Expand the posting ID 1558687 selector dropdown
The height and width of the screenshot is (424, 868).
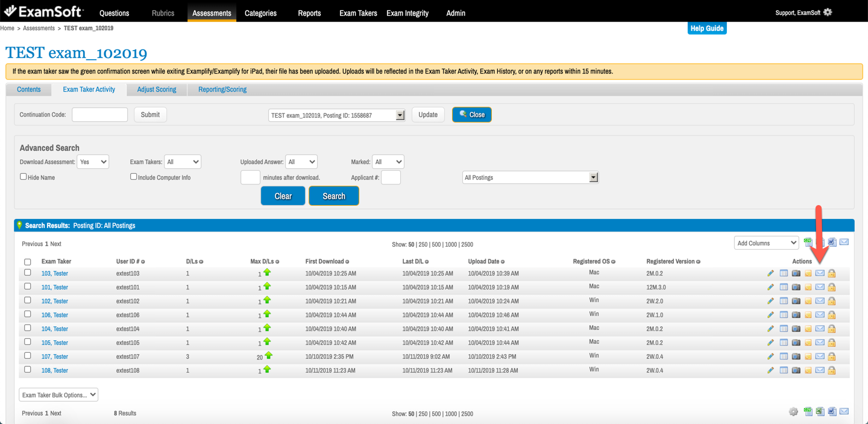(336, 115)
